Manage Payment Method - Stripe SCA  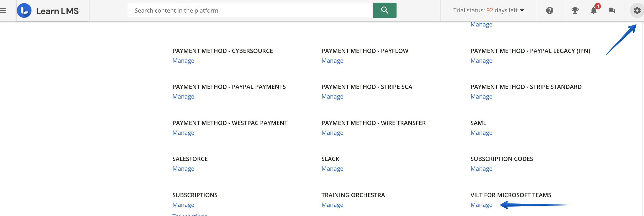(x=332, y=96)
